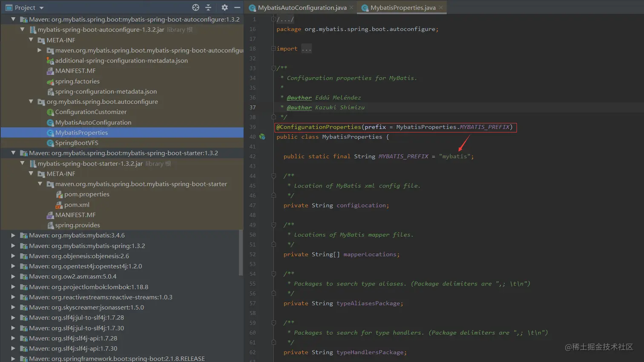Hide the Project panel with minimize icon
This screenshot has height=362, width=644.
pyautogui.click(x=237, y=7)
